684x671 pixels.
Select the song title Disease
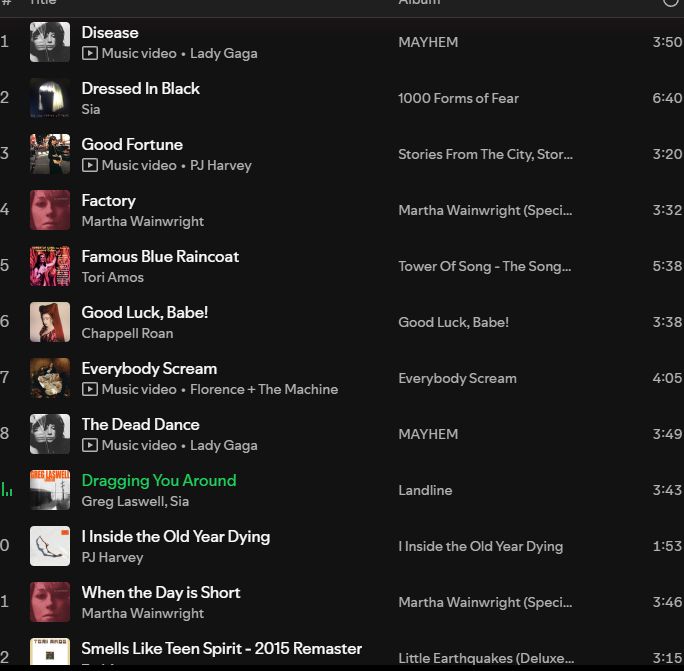(x=110, y=33)
